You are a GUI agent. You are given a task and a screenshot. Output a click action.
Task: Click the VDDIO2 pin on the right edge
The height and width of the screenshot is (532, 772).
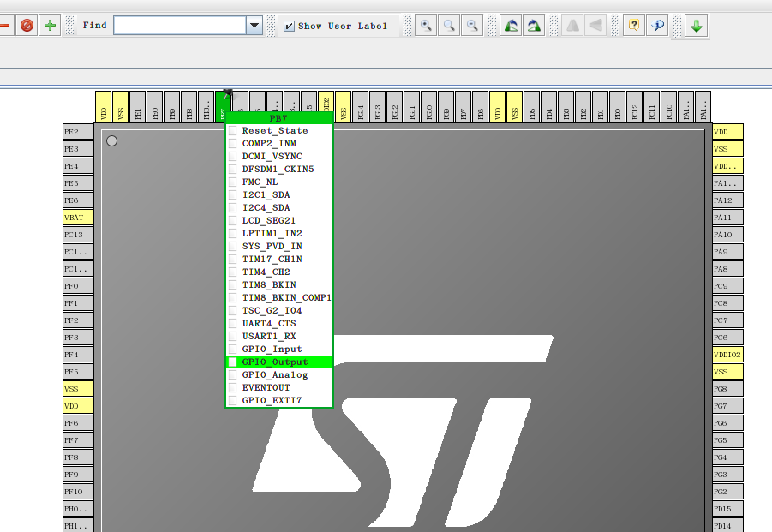tap(727, 355)
